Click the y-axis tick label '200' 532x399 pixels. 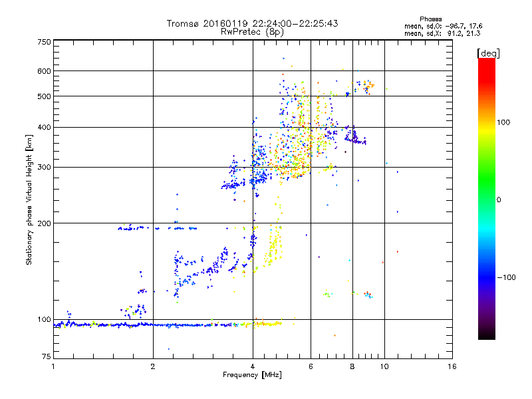click(45, 223)
